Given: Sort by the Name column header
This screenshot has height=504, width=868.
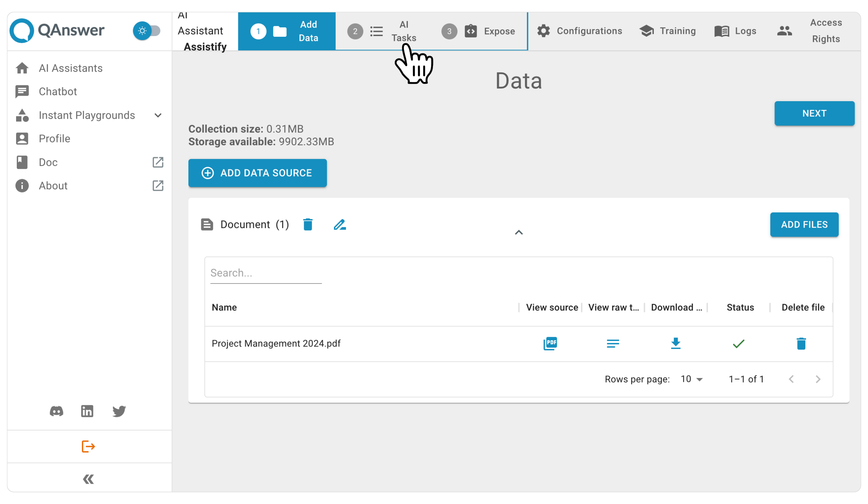Looking at the screenshot, I should tap(224, 307).
